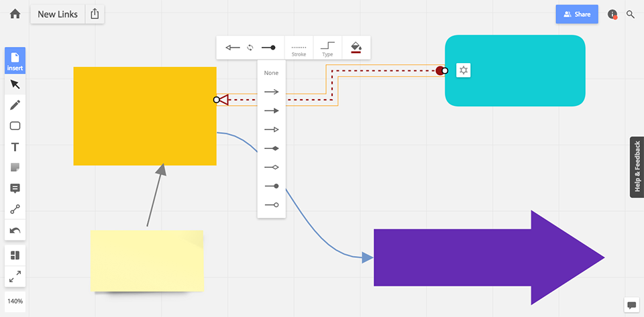
Task: Click the 140% zoom level
Action: click(x=15, y=302)
